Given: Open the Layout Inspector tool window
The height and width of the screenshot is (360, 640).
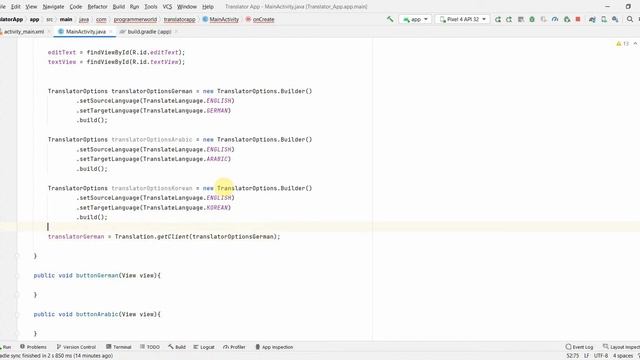Looking at the screenshot, I should coord(621,347).
